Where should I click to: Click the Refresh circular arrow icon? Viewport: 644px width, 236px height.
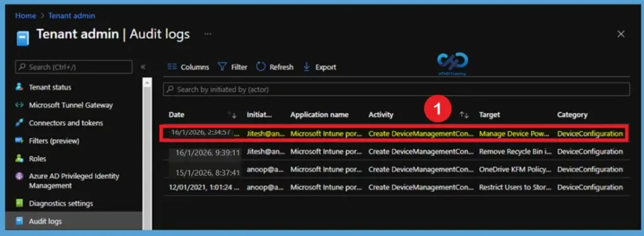point(261,67)
